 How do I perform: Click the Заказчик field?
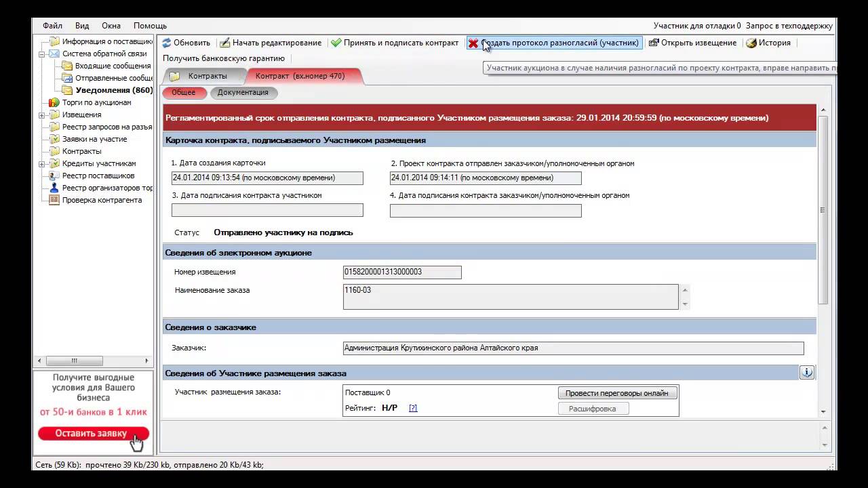(573, 348)
